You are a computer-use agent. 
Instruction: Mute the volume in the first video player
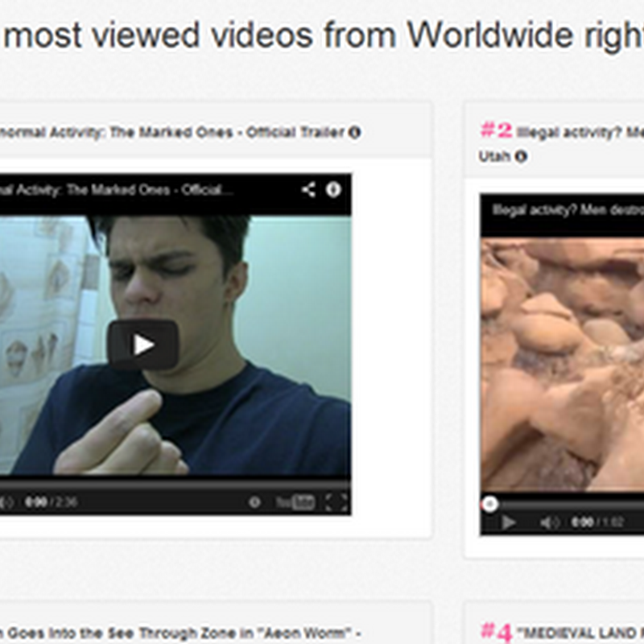(6, 502)
